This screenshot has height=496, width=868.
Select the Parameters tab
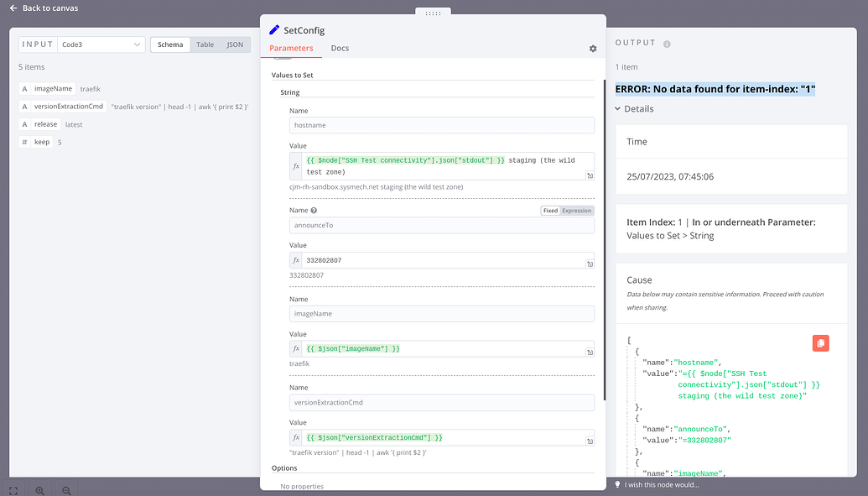pyautogui.click(x=291, y=49)
